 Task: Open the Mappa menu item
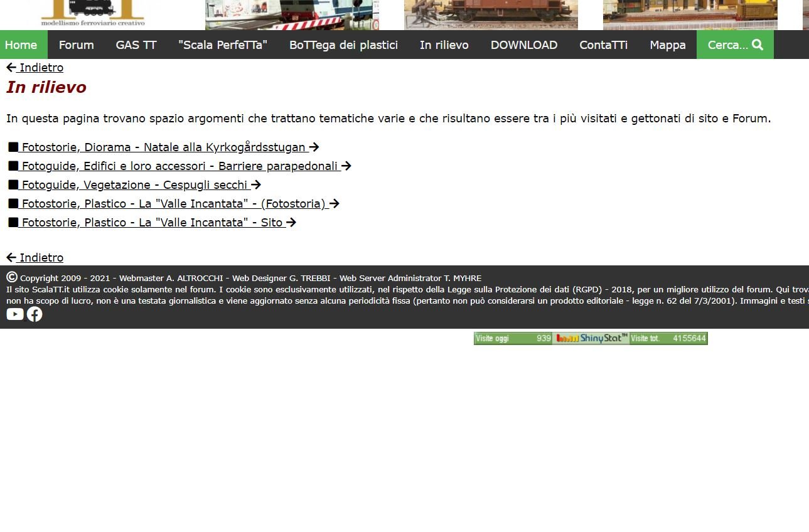click(667, 45)
